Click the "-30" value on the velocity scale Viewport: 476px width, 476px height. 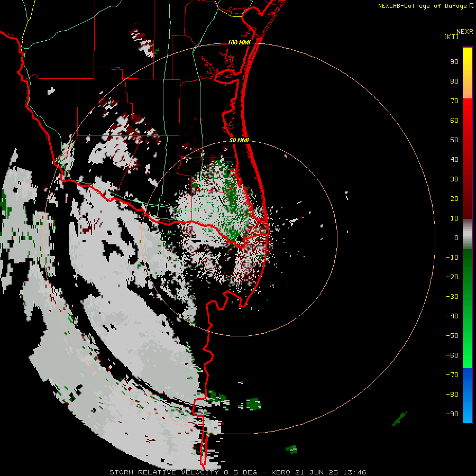[x=452, y=297]
